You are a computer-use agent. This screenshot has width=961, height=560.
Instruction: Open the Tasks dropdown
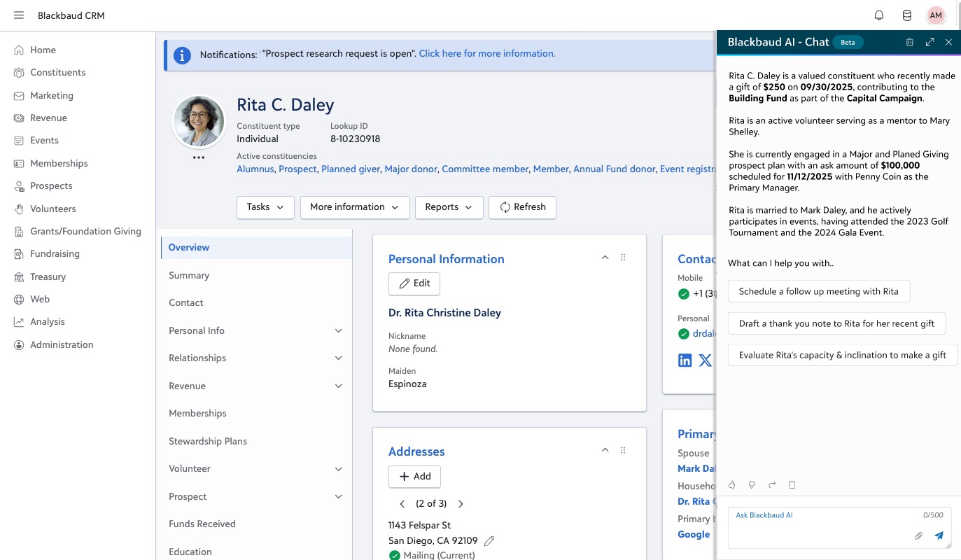pyautogui.click(x=265, y=207)
